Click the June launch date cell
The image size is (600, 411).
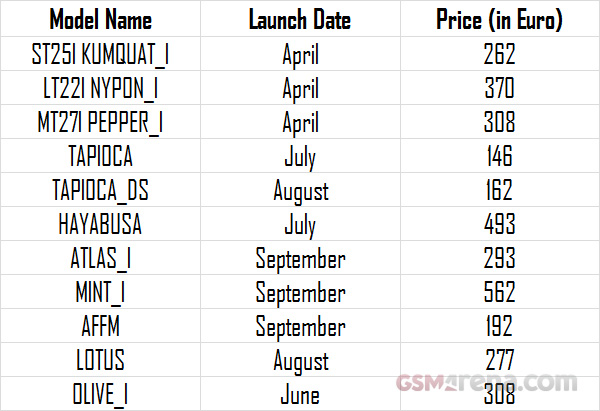[x=300, y=394]
